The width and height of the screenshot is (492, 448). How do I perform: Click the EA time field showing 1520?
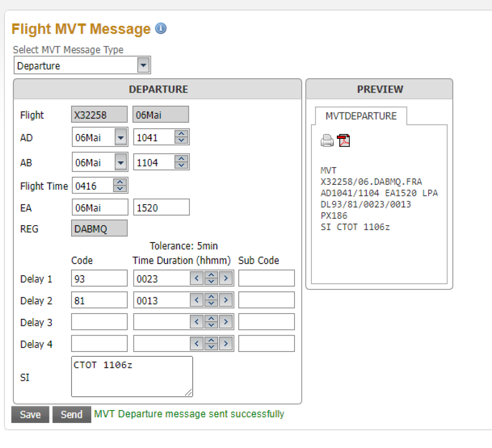point(161,208)
